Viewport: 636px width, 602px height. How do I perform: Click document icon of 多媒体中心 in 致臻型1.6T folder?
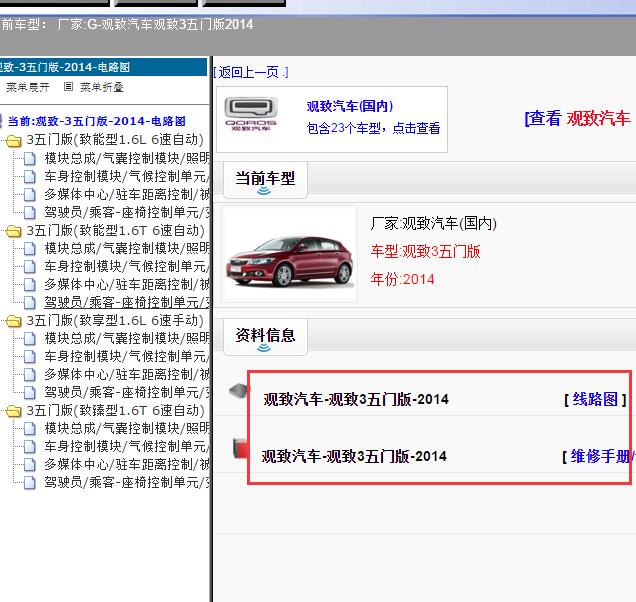pyautogui.click(x=30, y=465)
